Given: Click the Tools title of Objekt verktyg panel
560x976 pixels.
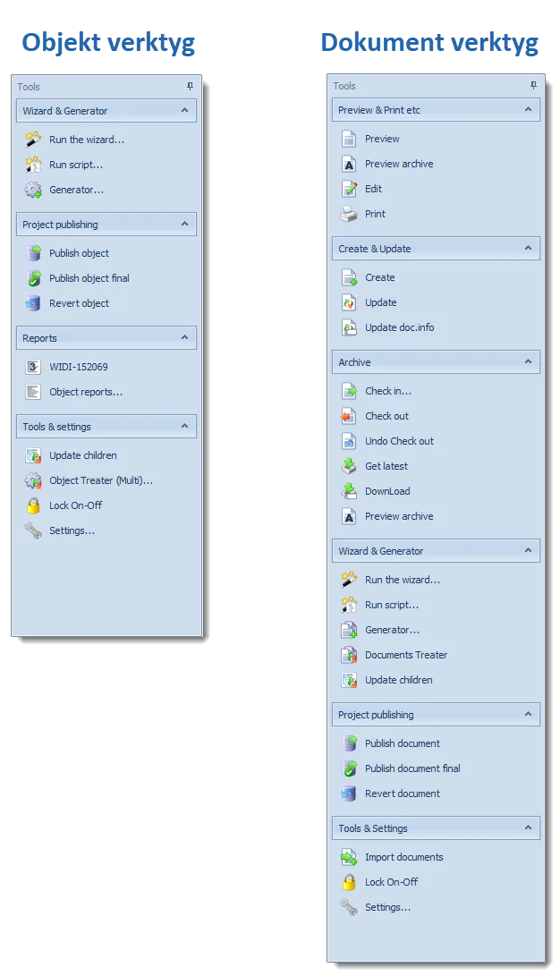Looking at the screenshot, I should (29, 87).
